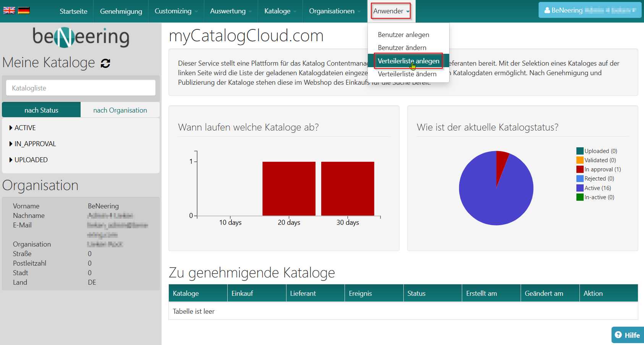Screen dimensions: 644x345
Task: Open the Kataloge dropdown menu
Action: [280, 11]
